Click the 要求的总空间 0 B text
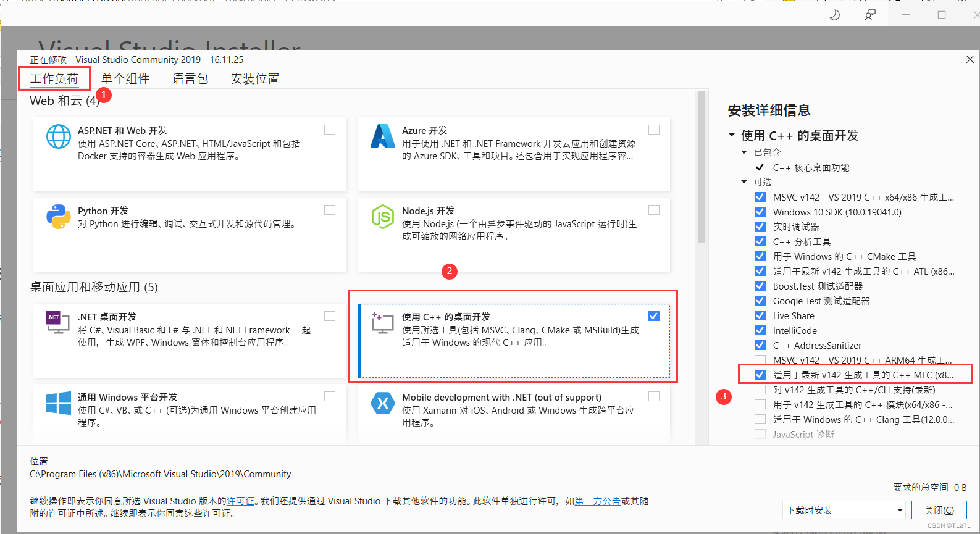This screenshot has height=534, width=980. 929,487
